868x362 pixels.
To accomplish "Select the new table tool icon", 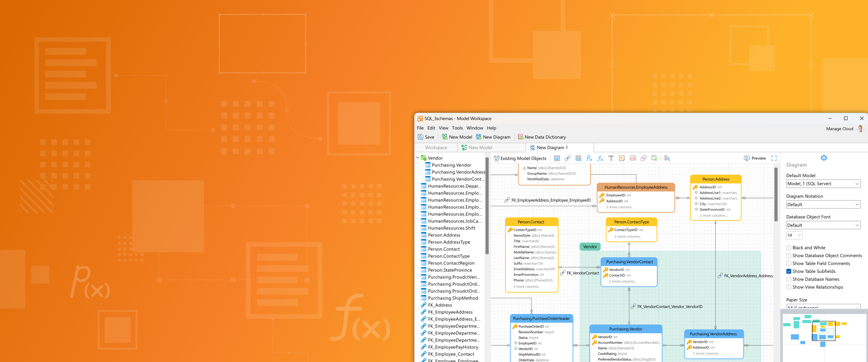I will tap(557, 158).
